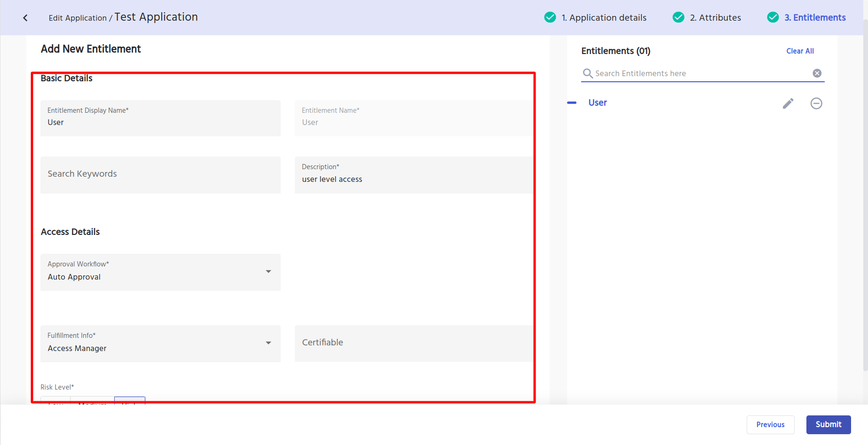868x445 pixels.
Task: Focus the Entitlement Display Name field
Action: tap(160, 122)
